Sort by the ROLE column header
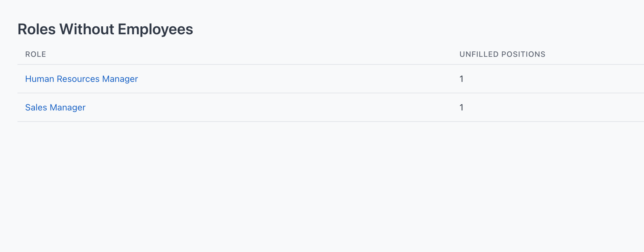The image size is (644, 252). (36, 54)
